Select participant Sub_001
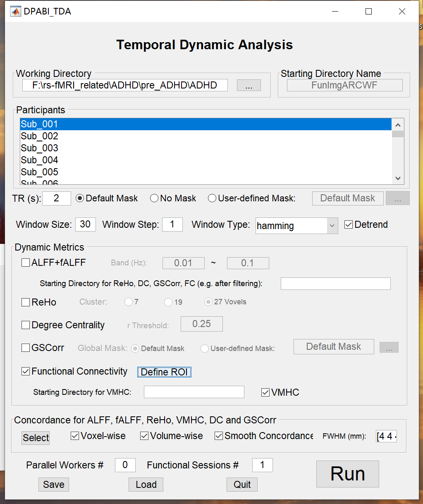Screen dimensions: 423x504 coord(206,124)
